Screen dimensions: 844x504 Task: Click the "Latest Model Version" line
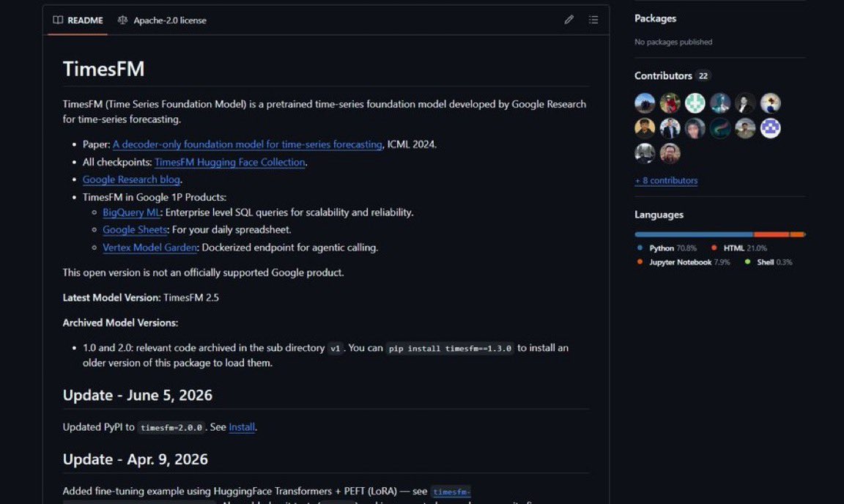pos(141,297)
